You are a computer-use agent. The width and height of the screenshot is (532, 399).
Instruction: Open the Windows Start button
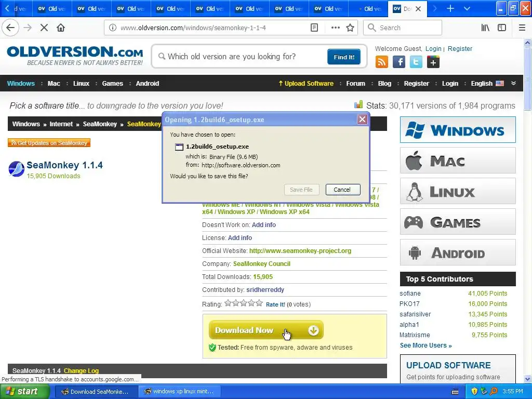(x=25, y=392)
